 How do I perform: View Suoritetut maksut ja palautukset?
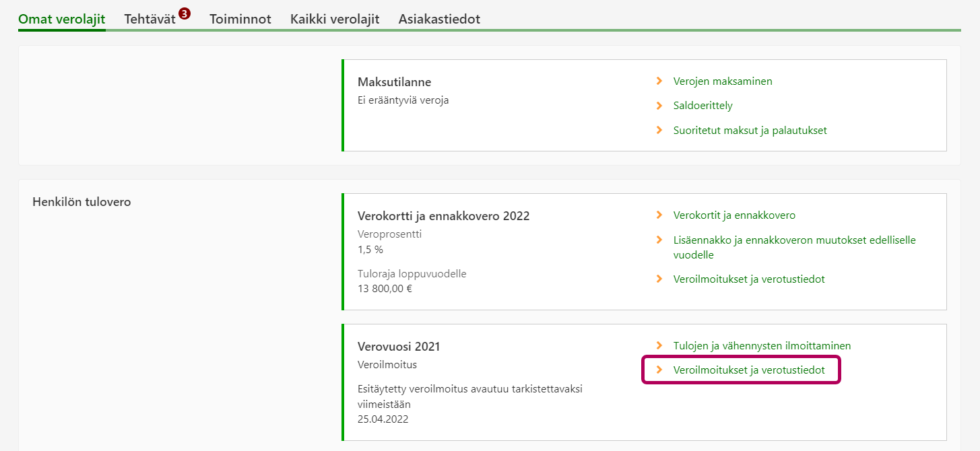[750, 131]
